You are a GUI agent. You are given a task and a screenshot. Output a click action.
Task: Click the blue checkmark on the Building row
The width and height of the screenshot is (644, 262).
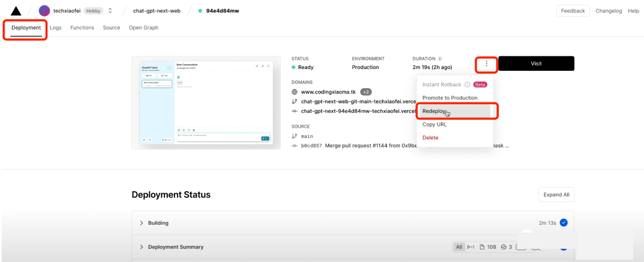tap(564, 223)
